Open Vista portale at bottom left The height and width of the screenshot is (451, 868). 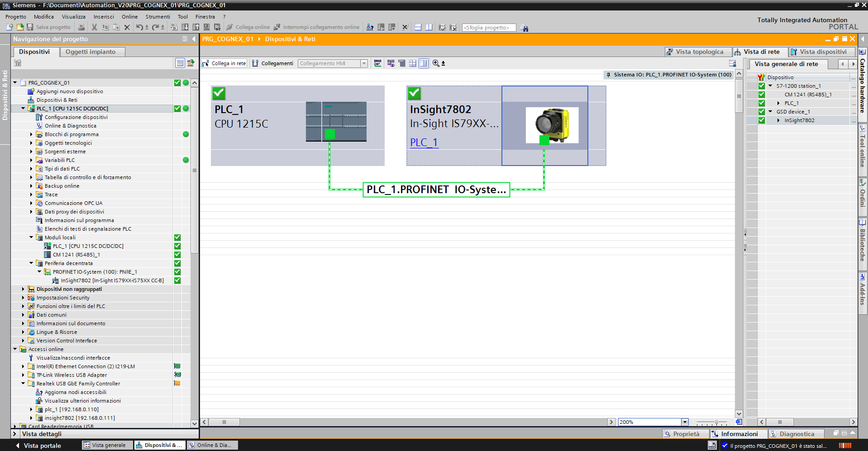[38, 446]
